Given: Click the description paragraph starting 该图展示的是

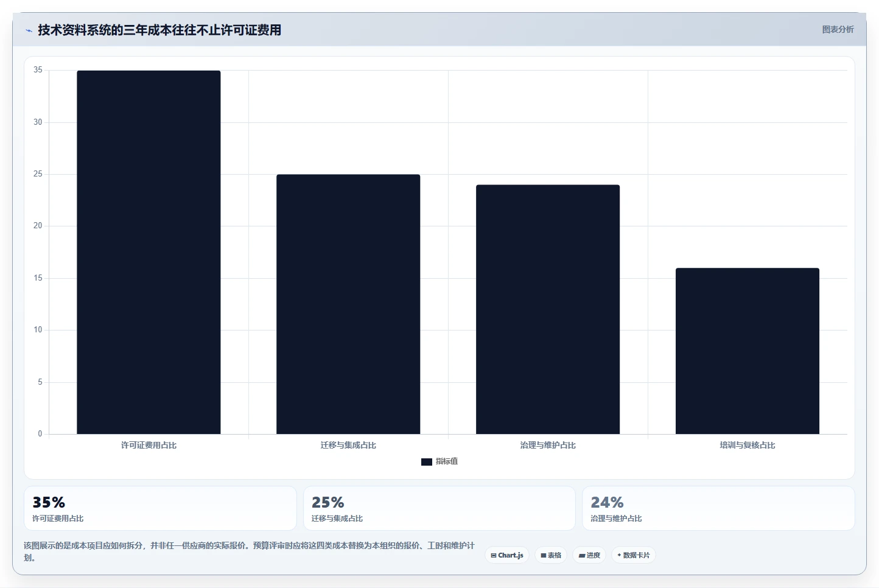Looking at the screenshot, I should [x=249, y=551].
